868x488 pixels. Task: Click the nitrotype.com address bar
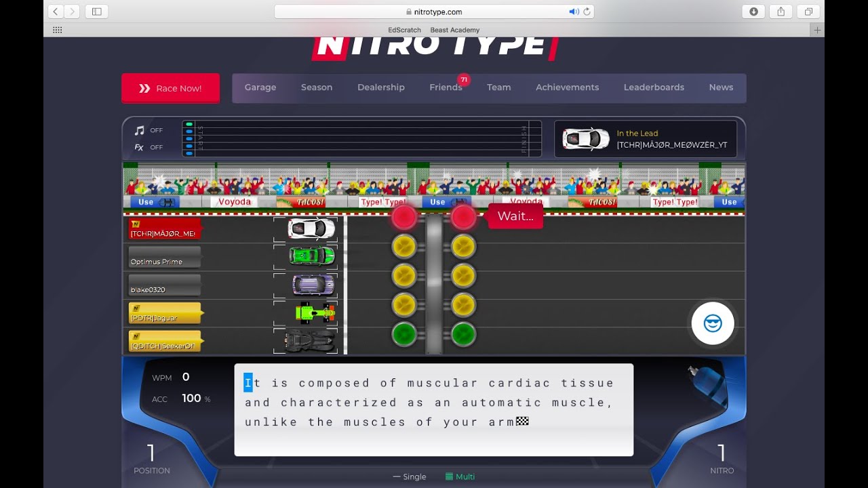[x=434, y=12]
